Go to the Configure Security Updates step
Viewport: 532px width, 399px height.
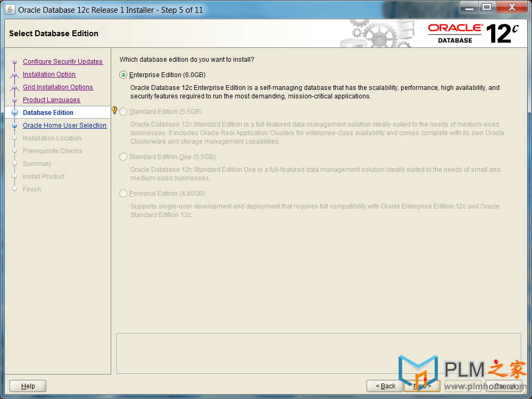[63, 61]
